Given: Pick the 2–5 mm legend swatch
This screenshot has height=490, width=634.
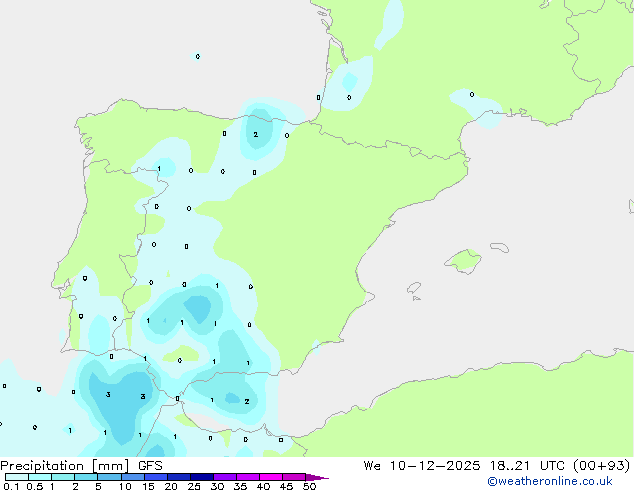Looking at the screenshot, I should [86, 477].
